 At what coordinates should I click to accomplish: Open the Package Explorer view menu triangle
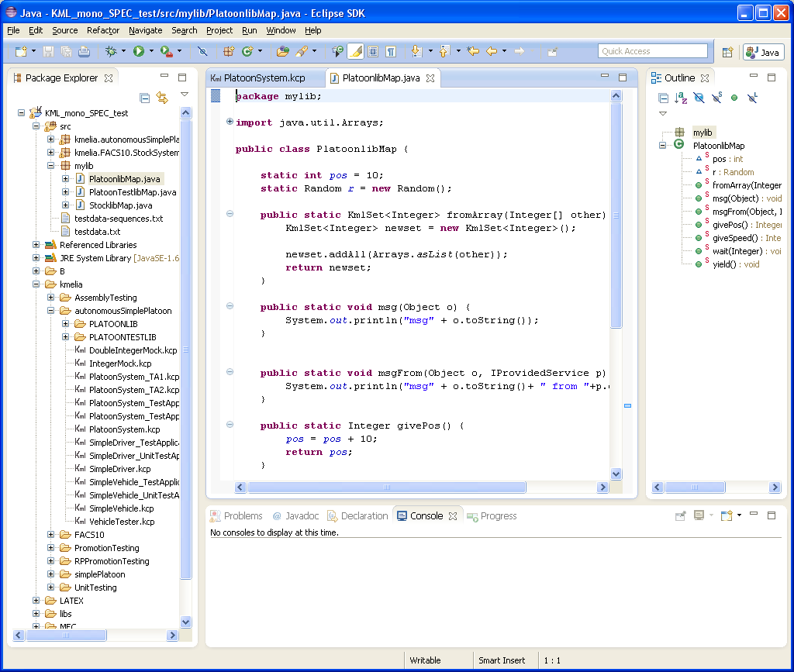point(185,95)
